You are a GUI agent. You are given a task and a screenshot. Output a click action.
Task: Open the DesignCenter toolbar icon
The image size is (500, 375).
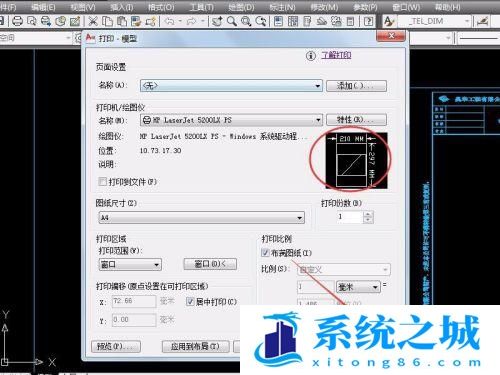pyautogui.click(x=293, y=21)
